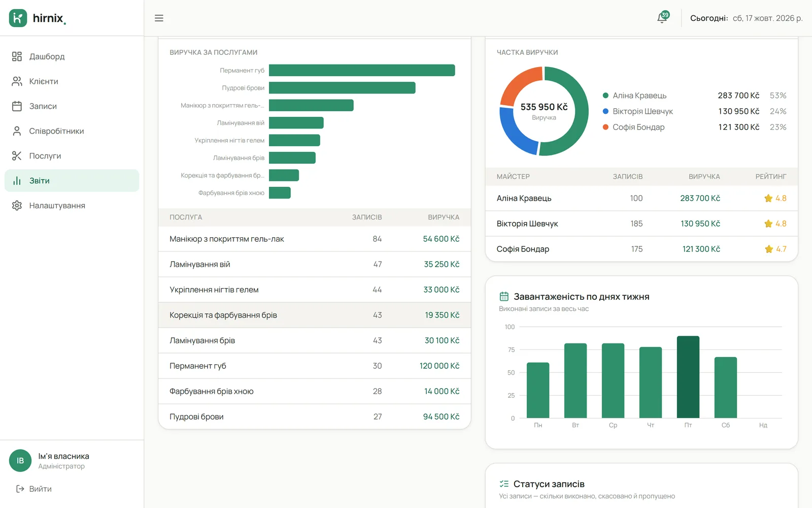Click the Співробітники person icon
The height and width of the screenshot is (508, 812).
point(17,131)
